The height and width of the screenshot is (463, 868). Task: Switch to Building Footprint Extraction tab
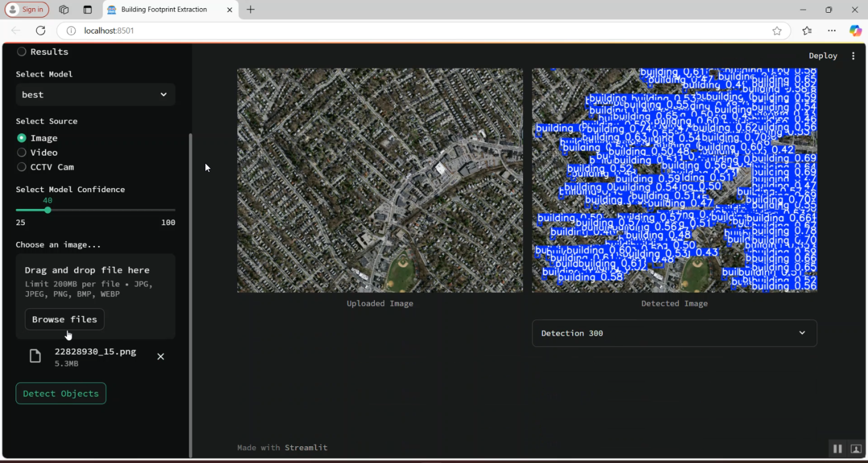(x=164, y=10)
